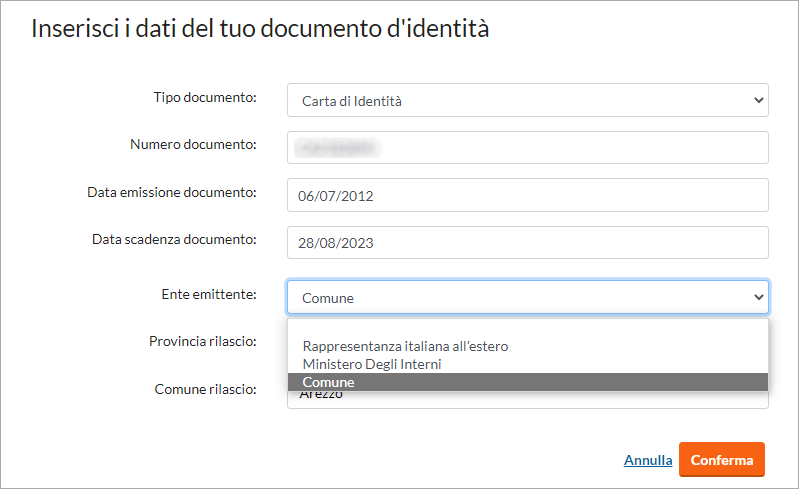This screenshot has width=799, height=489.
Task: Collapse the Ente emittente select showing Comune
Action: tap(527, 297)
